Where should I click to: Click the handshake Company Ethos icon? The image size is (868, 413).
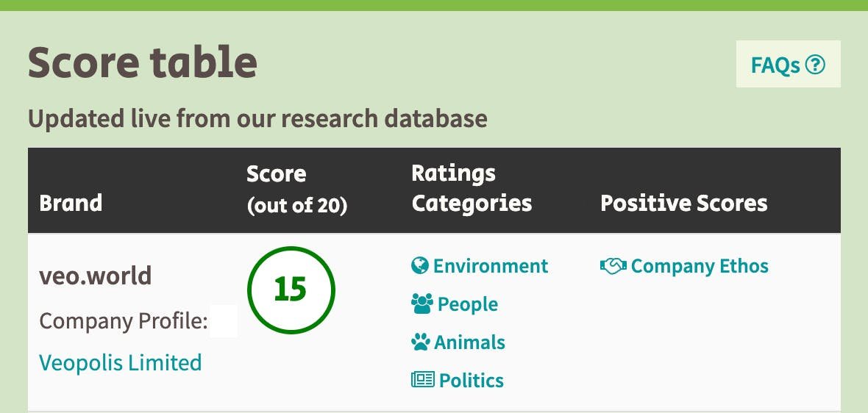click(x=613, y=266)
